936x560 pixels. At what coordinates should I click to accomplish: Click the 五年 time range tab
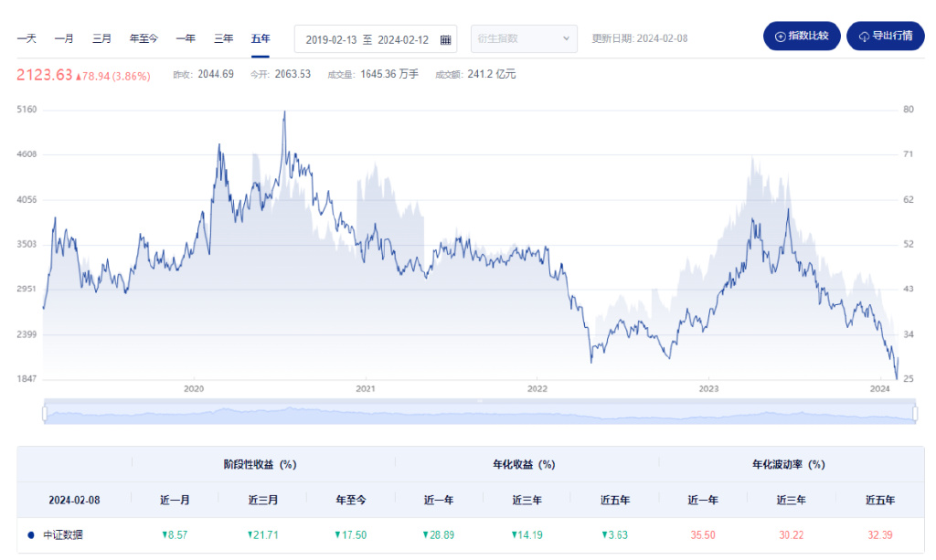[x=261, y=38]
